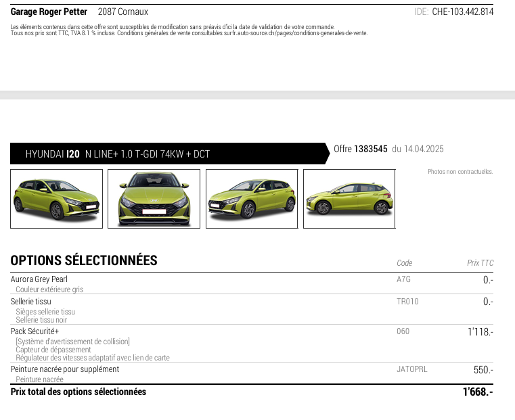This screenshot has width=515, height=420.
Task: Select the IDE number CHE-103.442.814
Action: 462,11
